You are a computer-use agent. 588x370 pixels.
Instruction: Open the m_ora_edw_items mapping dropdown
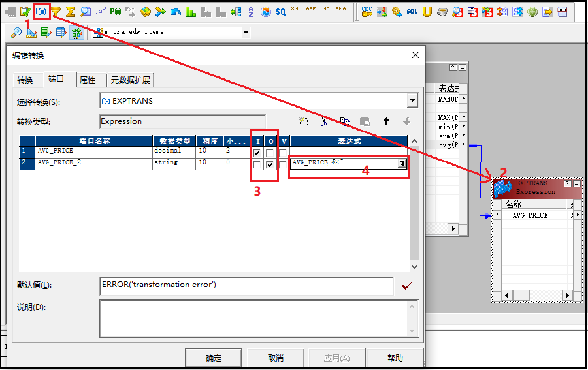tap(246, 32)
